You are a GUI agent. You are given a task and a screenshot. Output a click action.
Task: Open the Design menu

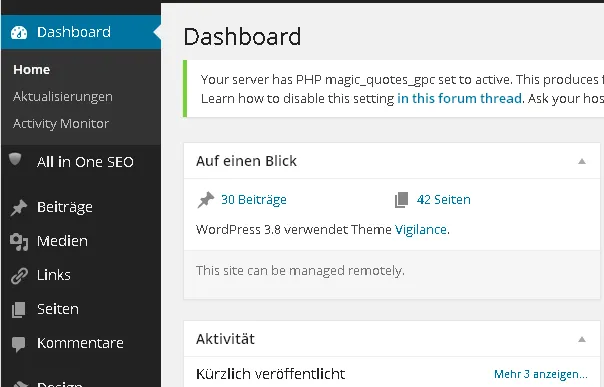coord(60,384)
